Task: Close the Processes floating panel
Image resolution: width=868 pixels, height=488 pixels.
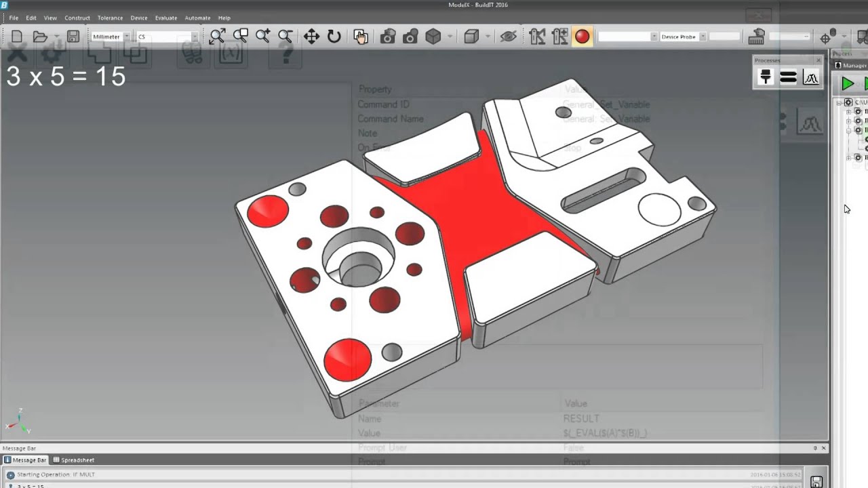Action: coord(818,60)
